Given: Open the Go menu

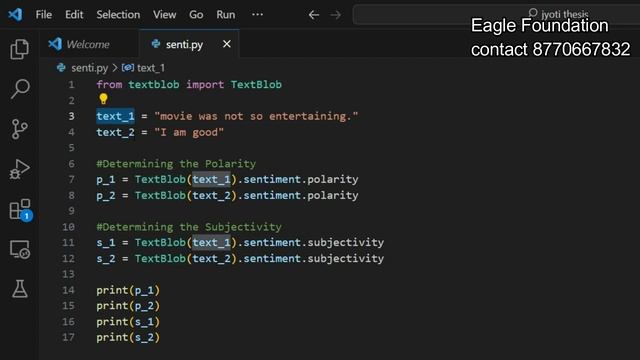Looking at the screenshot, I should 196,15.
